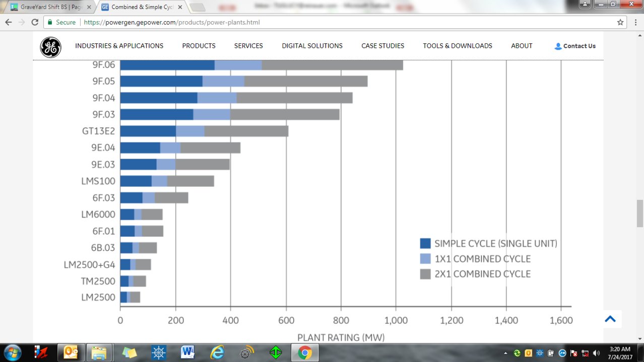
Task: Click the GT13E2 chart label
Action: (x=99, y=131)
